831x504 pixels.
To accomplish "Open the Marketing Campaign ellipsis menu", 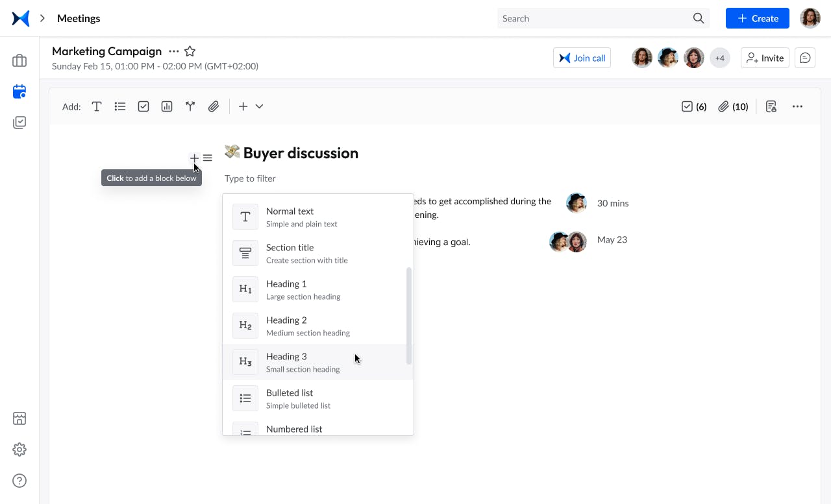I will tap(173, 51).
